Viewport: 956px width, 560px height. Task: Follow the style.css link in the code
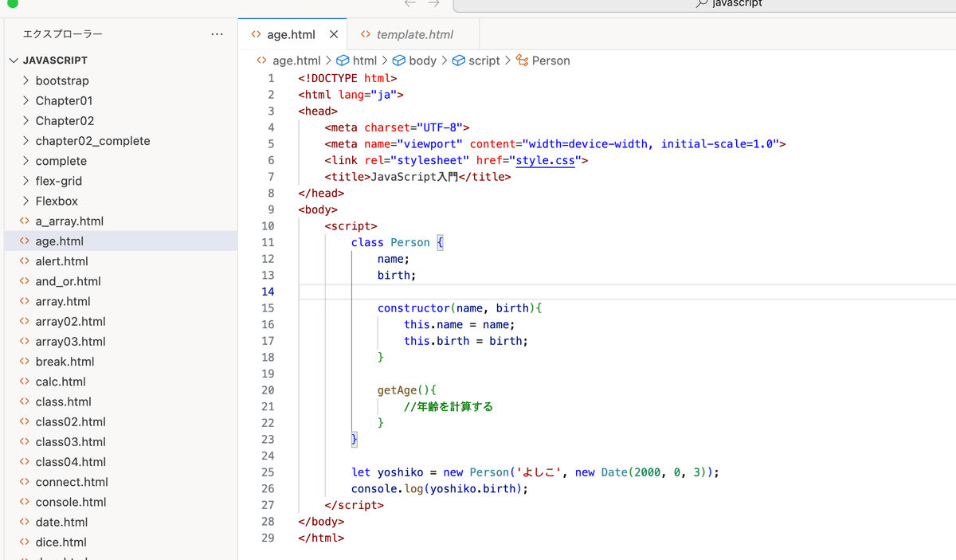point(546,160)
